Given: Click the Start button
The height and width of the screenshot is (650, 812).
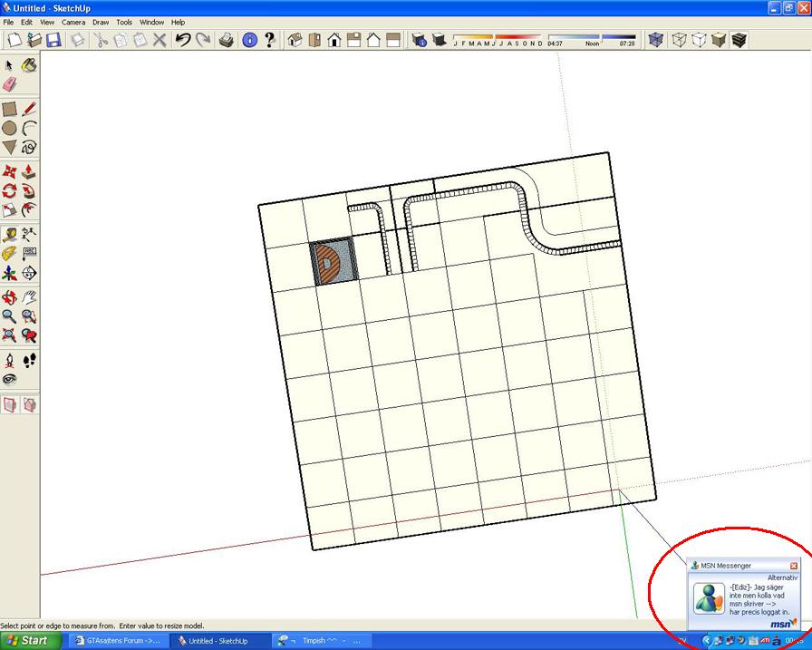Looking at the screenshot, I should [x=30, y=641].
